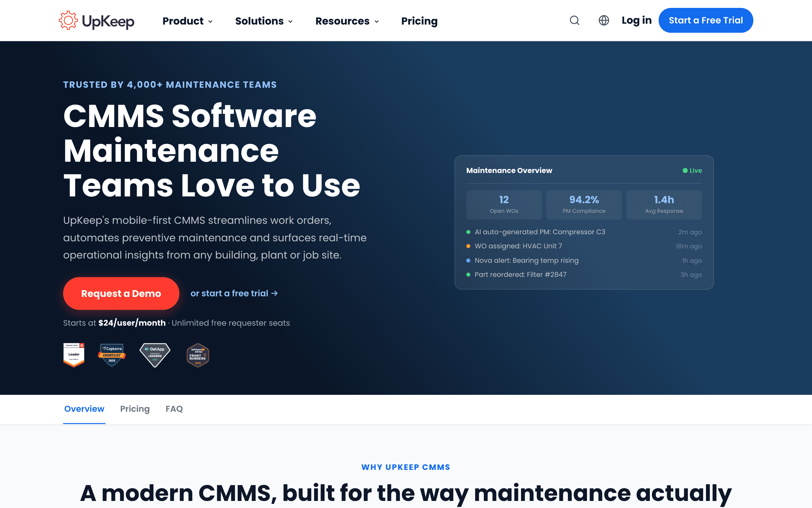Click Request a Demo button
The image size is (812, 508).
[x=121, y=293]
